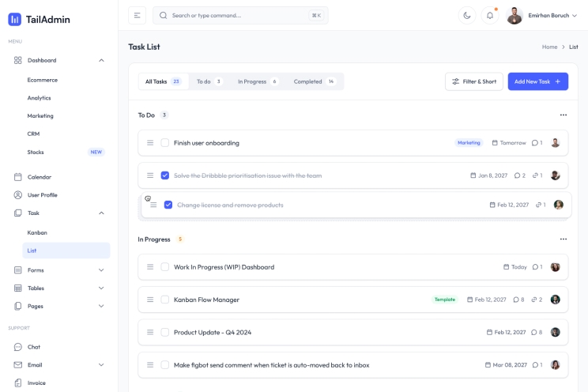Focus the Search or type command field
The width and height of the screenshot is (588, 392).
click(237, 15)
